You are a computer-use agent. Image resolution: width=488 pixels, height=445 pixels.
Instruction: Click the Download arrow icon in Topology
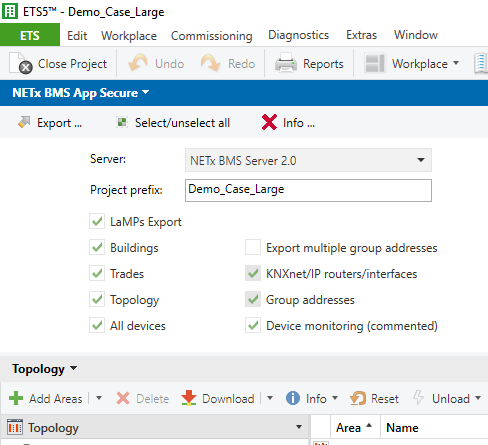coord(189,398)
